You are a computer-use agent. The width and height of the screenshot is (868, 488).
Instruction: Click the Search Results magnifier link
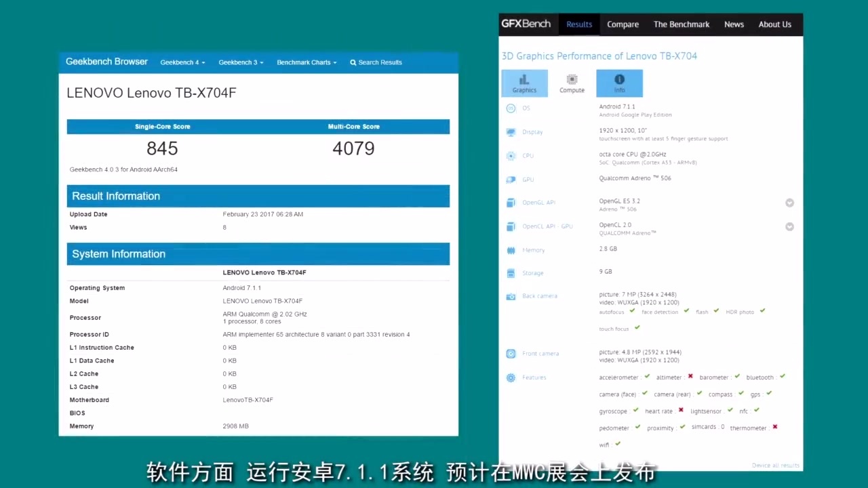376,62
